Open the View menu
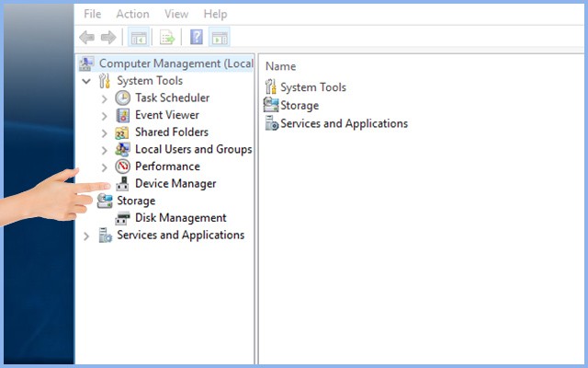 [x=177, y=14]
